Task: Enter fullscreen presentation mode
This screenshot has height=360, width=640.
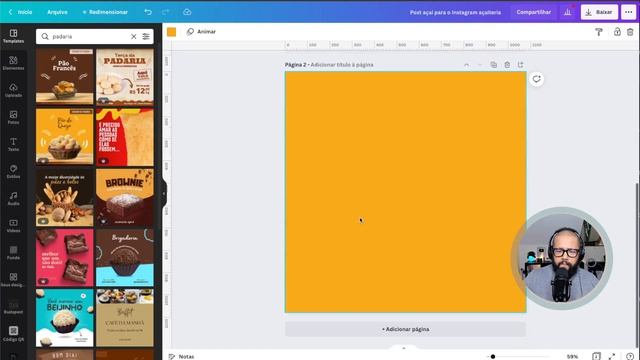Action: 611,356
